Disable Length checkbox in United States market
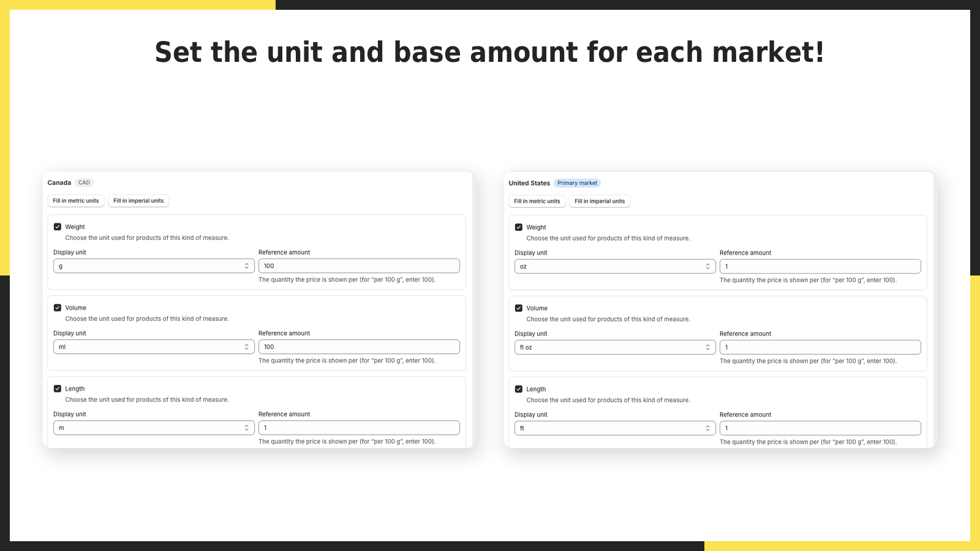 (x=519, y=389)
